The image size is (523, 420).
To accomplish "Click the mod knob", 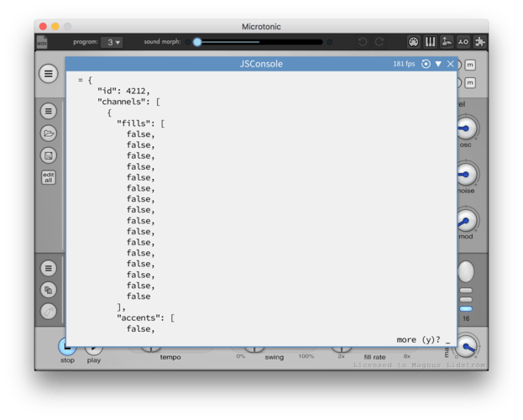I will [466, 220].
